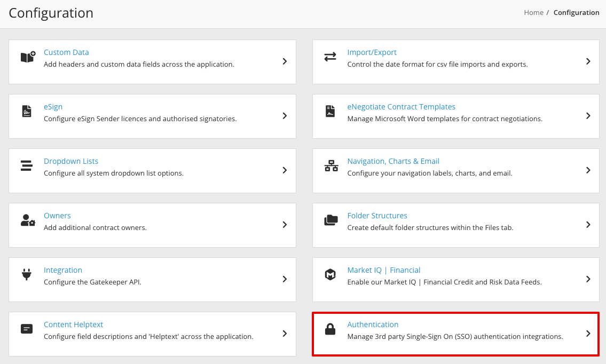Click the Content Helptext comment icon
Viewport: 606px width, 364px height.
[27, 329]
